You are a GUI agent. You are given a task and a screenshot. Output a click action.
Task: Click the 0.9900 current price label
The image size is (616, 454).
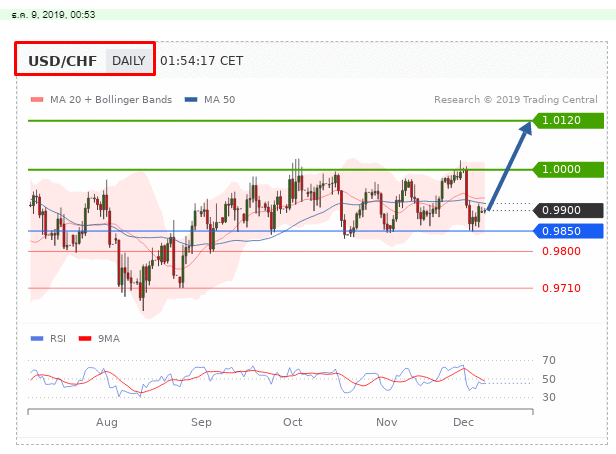pyautogui.click(x=568, y=211)
